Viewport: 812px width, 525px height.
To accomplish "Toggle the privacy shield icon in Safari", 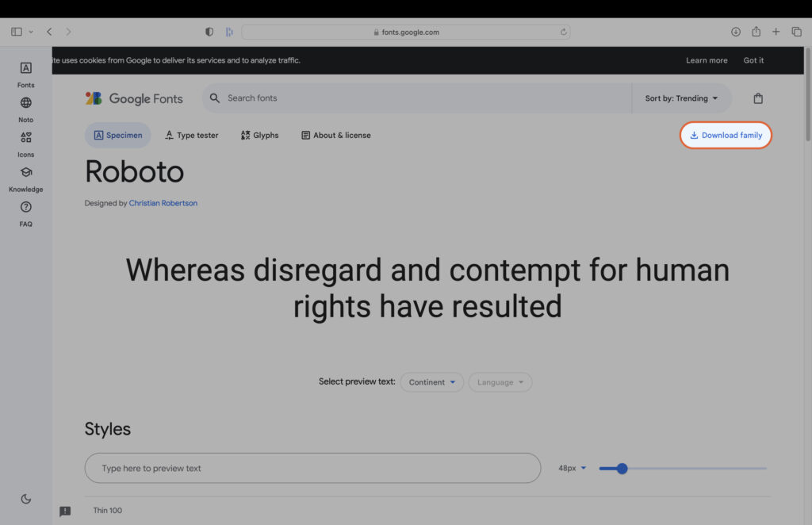I will pyautogui.click(x=209, y=31).
